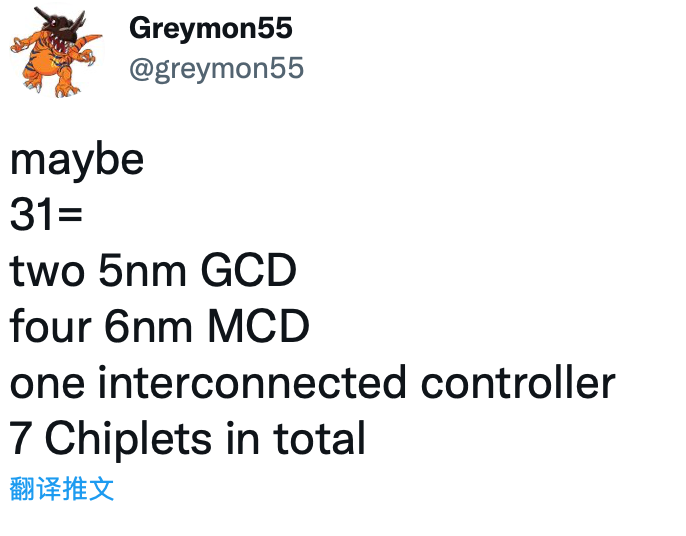Click the word "two" in the tweet
The image size is (686, 536).
(x=47, y=271)
